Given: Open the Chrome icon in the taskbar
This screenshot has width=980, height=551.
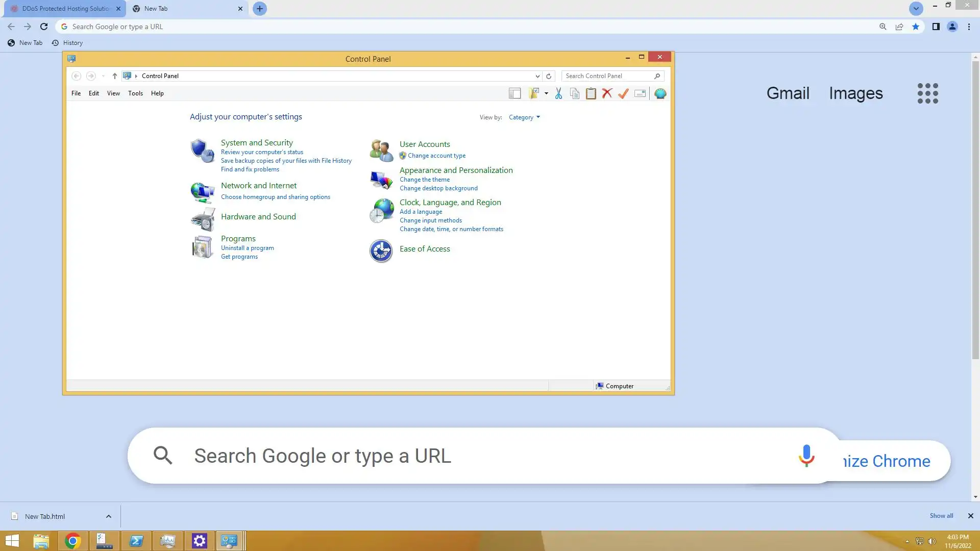Looking at the screenshot, I should 72,541.
